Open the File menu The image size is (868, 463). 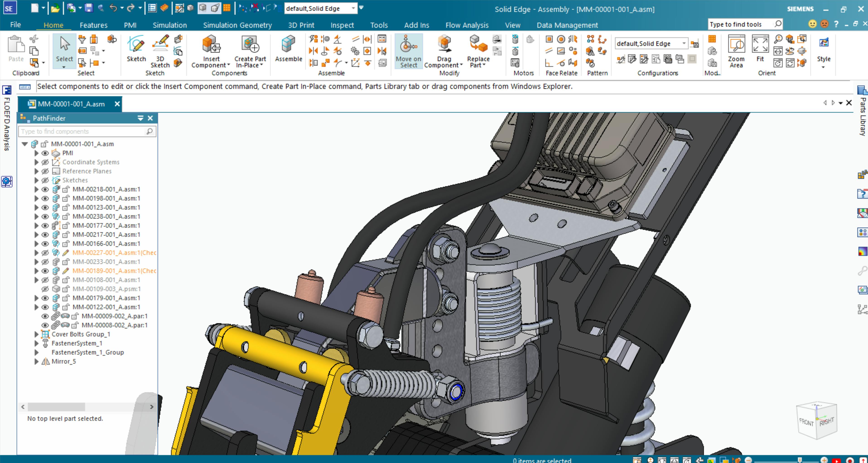point(15,25)
